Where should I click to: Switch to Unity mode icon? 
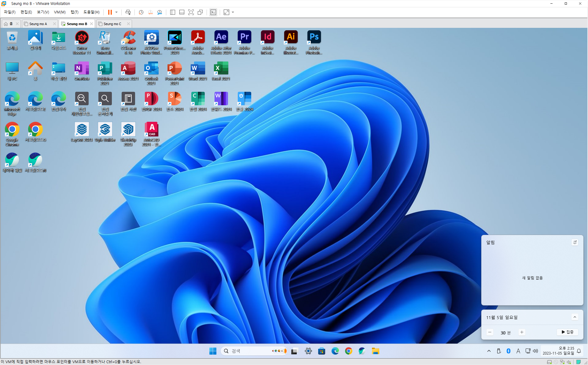tap(200, 12)
